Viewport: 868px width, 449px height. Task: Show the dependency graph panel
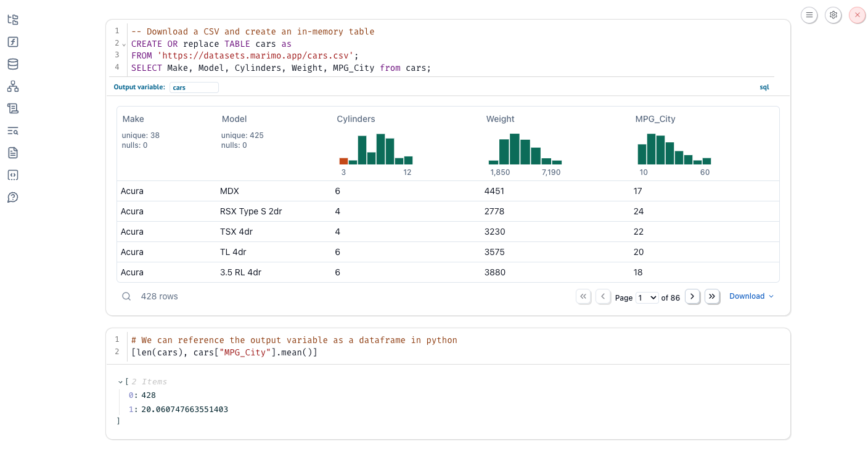[x=12, y=86]
